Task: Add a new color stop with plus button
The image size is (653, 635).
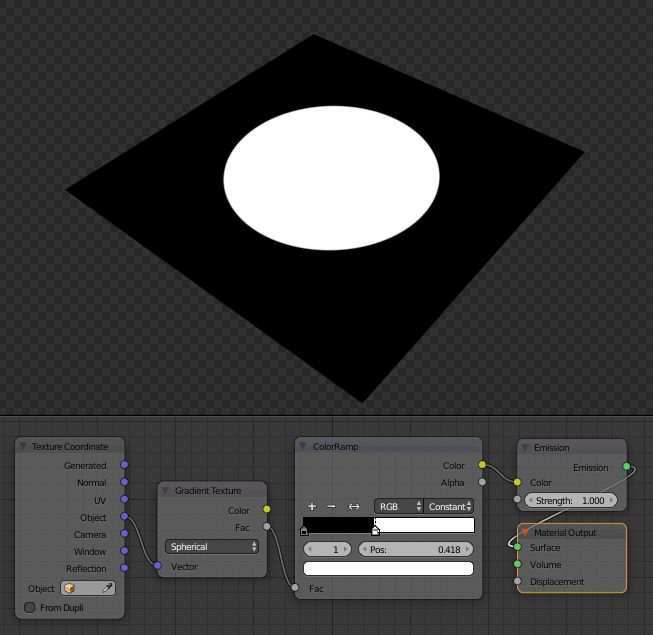Action: [312, 506]
